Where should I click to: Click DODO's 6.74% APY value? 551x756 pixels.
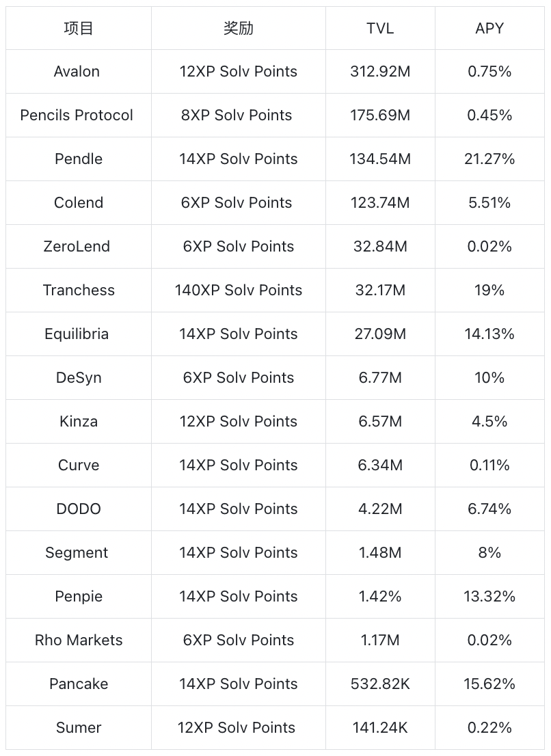click(489, 509)
